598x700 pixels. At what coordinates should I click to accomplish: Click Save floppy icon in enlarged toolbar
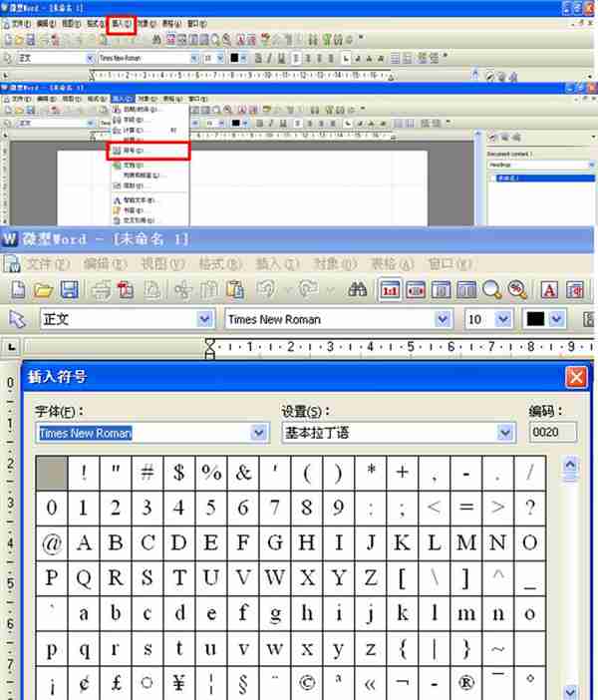[69, 290]
